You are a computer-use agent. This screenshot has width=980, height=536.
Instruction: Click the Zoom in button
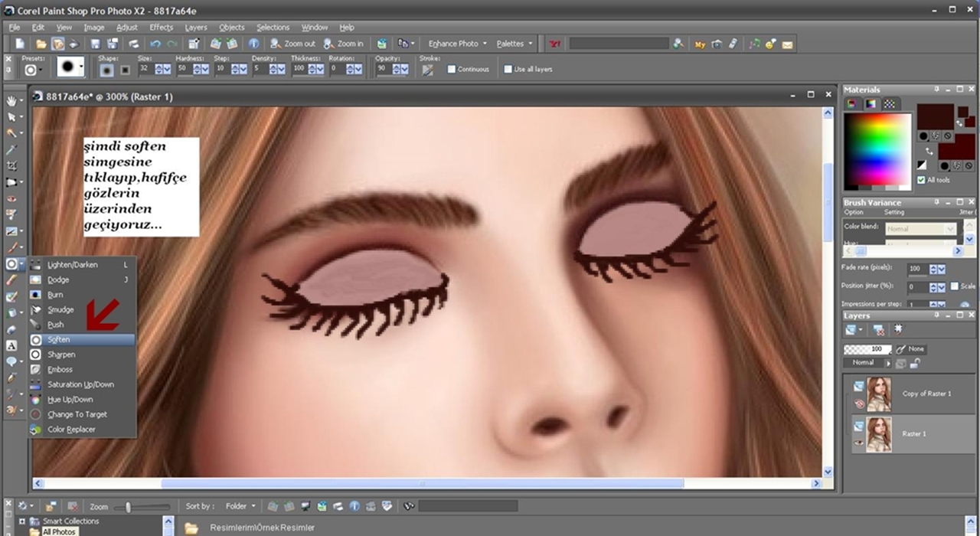(343, 44)
